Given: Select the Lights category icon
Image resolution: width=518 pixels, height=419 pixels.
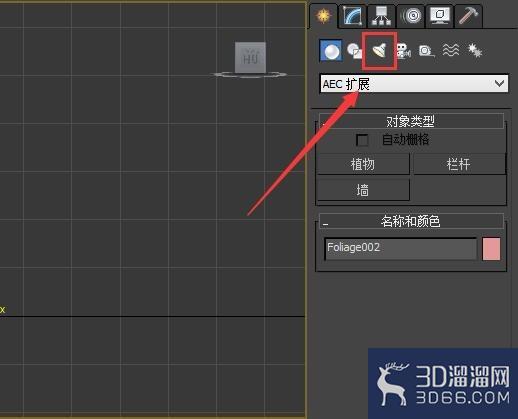Looking at the screenshot, I should (380, 51).
